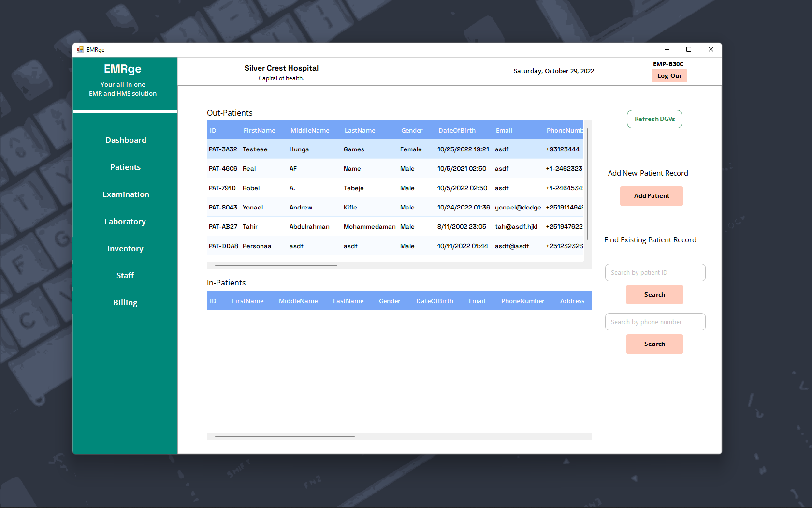This screenshot has width=812, height=508.
Task: Click the In-Patients horizontal scrollbar
Action: (285, 436)
